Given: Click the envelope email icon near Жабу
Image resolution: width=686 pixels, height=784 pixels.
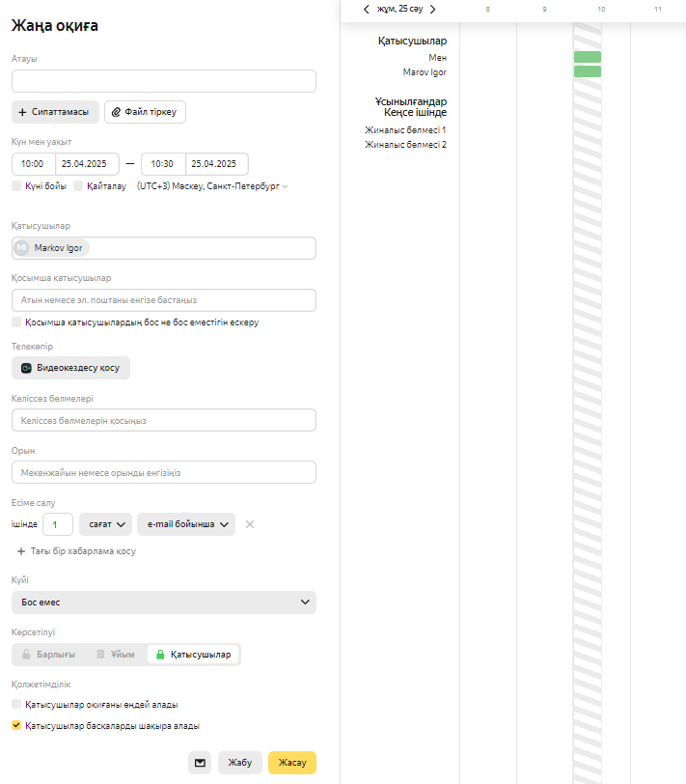Looking at the screenshot, I should tap(200, 763).
